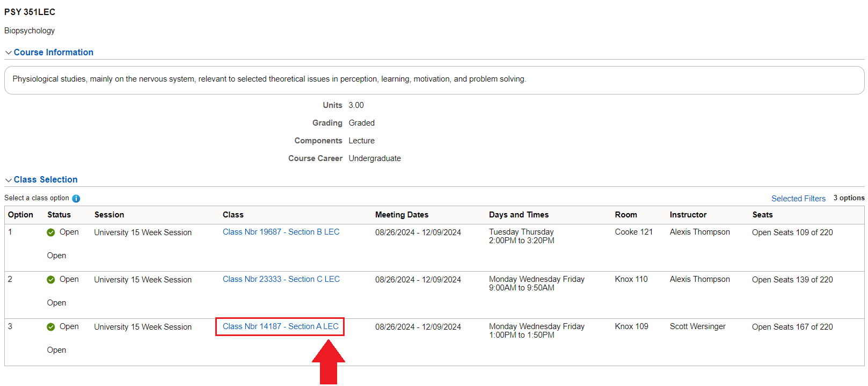Click instructor name Scott Wersinger

(x=697, y=326)
